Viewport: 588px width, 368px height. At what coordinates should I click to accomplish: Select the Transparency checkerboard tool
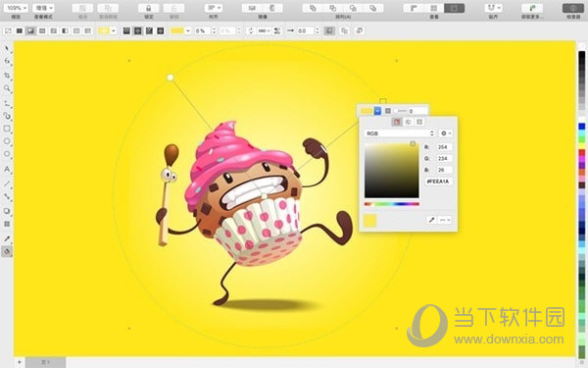pyautogui.click(x=7, y=224)
